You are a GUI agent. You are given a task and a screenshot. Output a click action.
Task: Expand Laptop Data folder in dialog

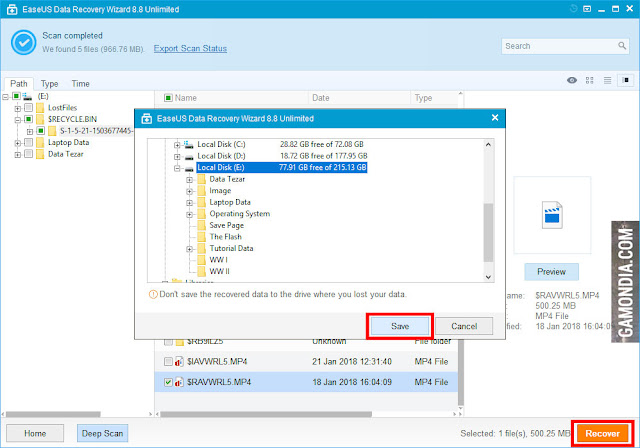pos(189,203)
